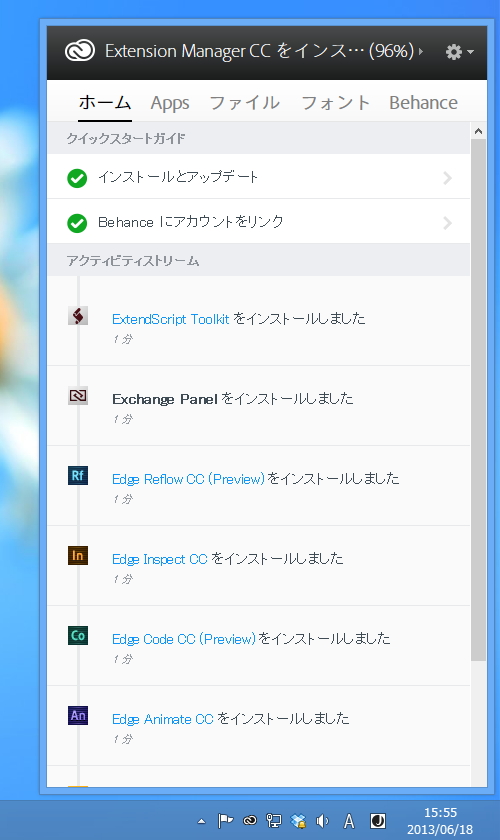Viewport: 500px width, 840px height.
Task: Click the scrollbar up arrow
Action: (479, 131)
